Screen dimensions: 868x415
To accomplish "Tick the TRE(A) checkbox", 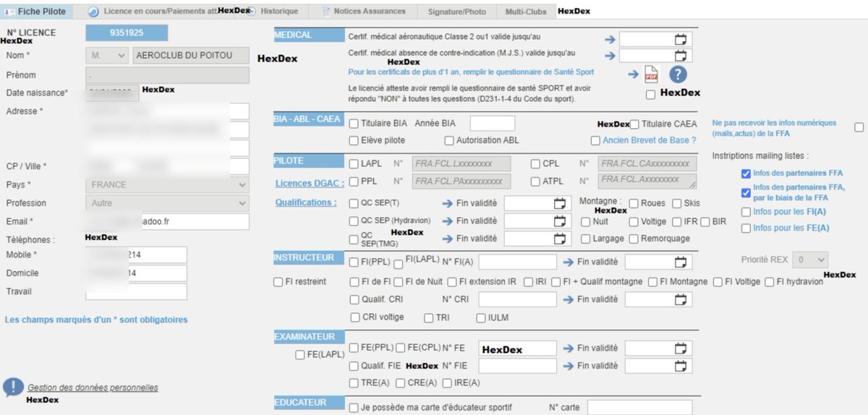I will 354,383.
